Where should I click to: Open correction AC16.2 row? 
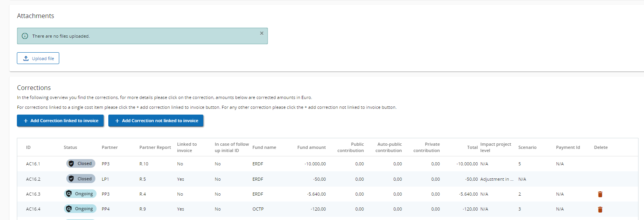[x=33, y=179]
